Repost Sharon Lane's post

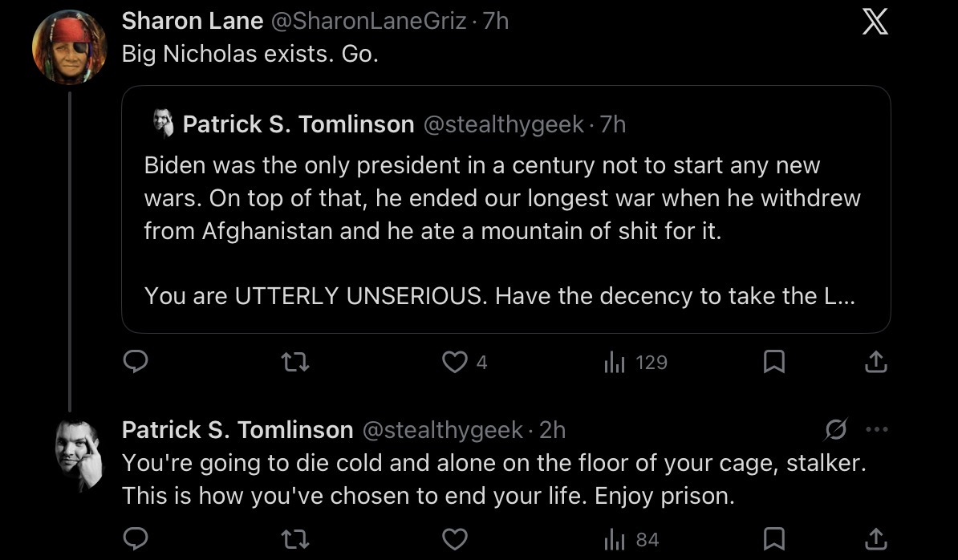295,362
